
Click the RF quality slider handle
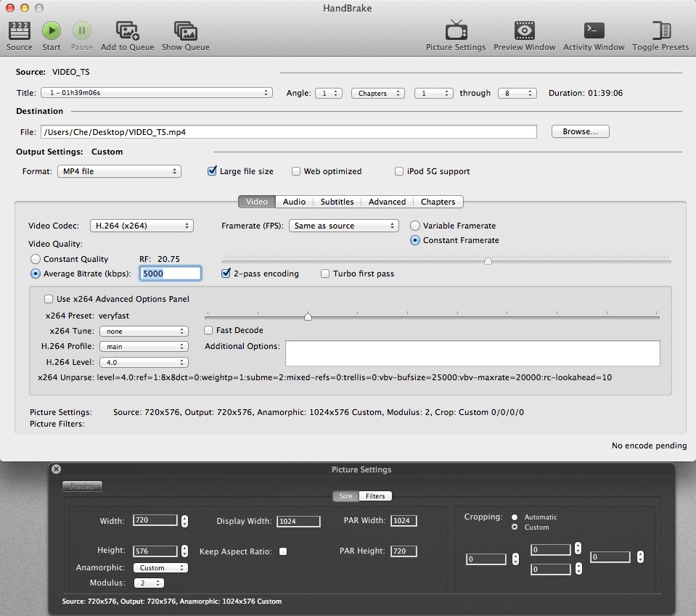[x=488, y=260]
